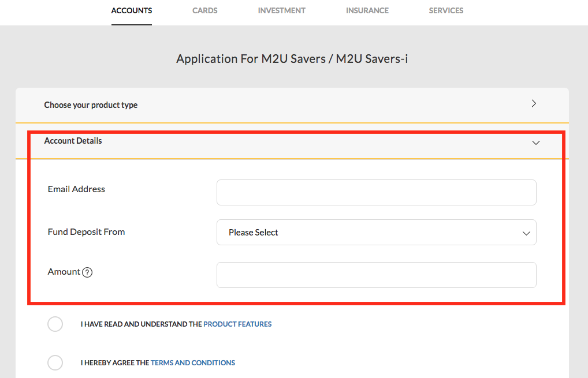Viewport: 588px width, 378px height.
Task: Click the Email Address input field
Action: [376, 192]
